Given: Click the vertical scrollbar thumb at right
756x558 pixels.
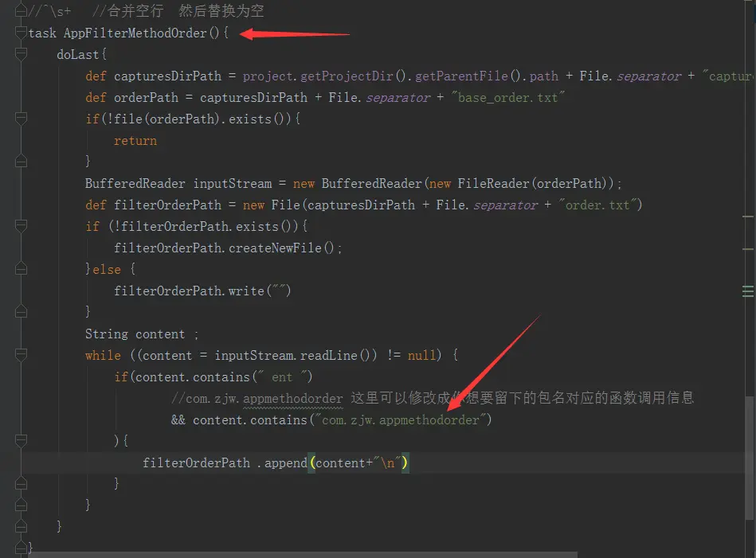Looking at the screenshot, I should pos(749,458).
